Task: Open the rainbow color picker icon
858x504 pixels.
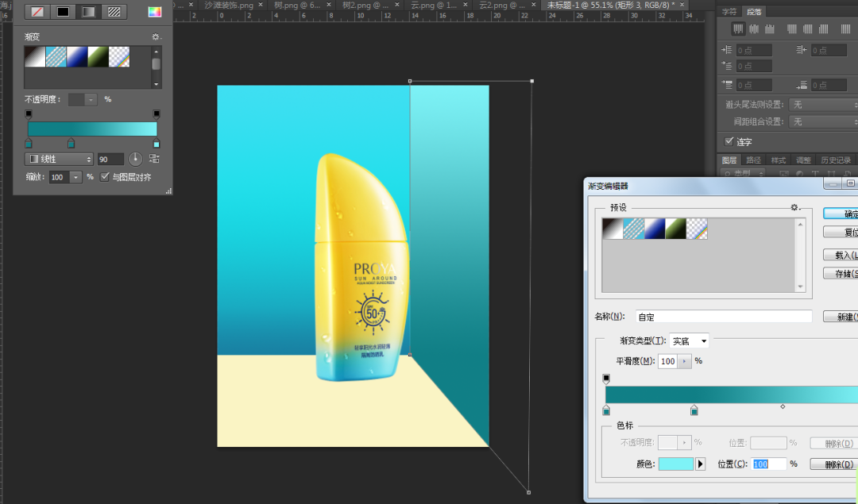Action: pos(155,11)
